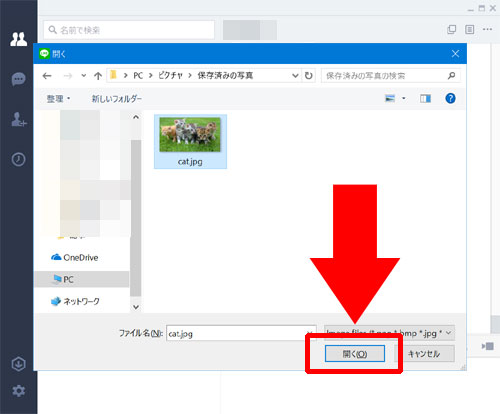Go up one folder level arrow
The width and height of the screenshot is (500, 414).
point(98,76)
